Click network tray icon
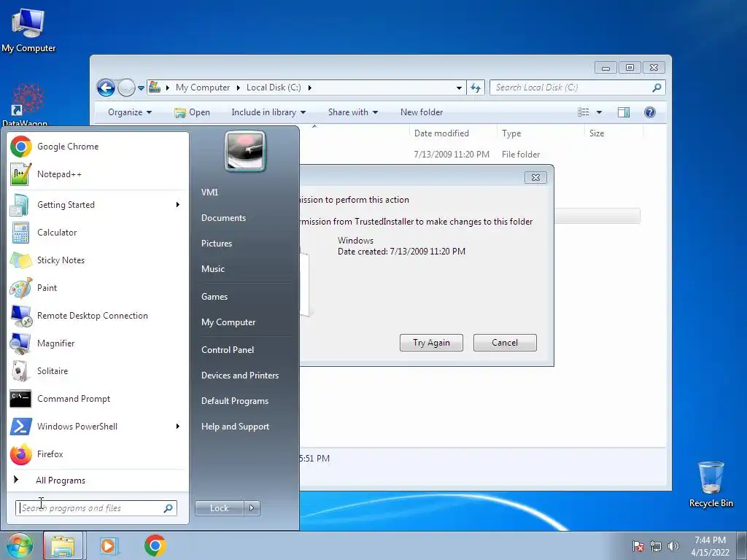This screenshot has height=560, width=747. (656, 546)
